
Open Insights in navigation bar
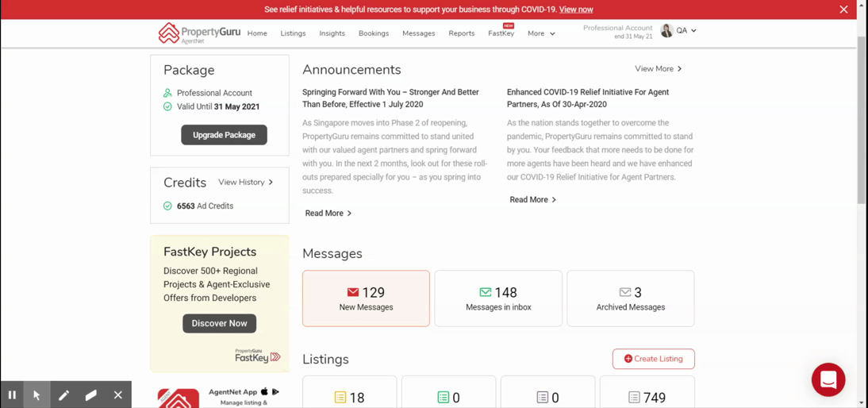[x=332, y=33]
